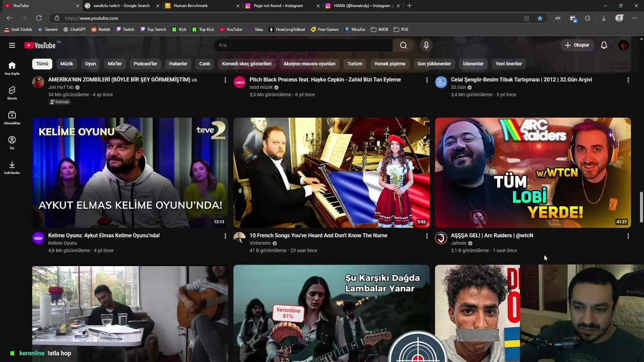
Task: Bookmark this page with star icon
Action: [x=540, y=18]
